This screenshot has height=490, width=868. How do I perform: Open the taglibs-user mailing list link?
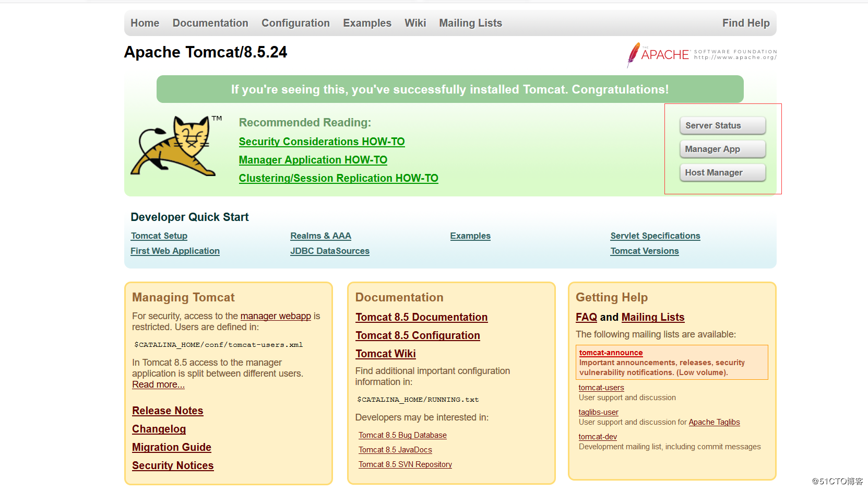point(598,412)
